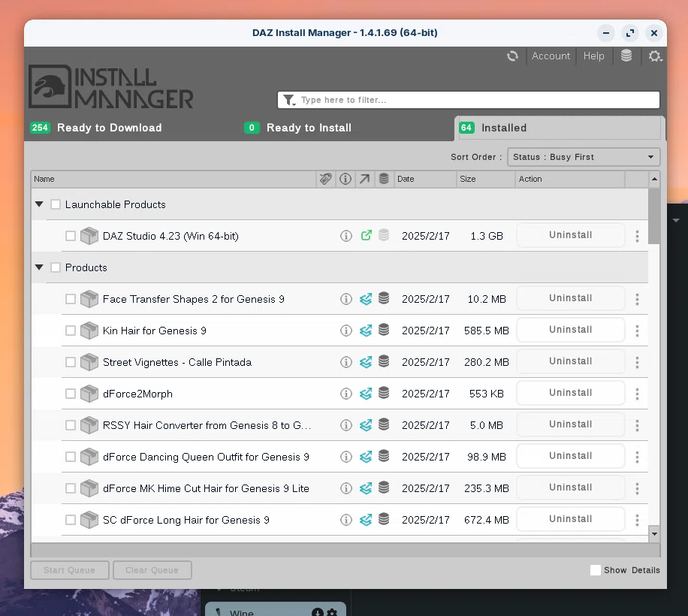Open the content database icon beside Help
Screen dimensions: 688x616
coord(626,56)
